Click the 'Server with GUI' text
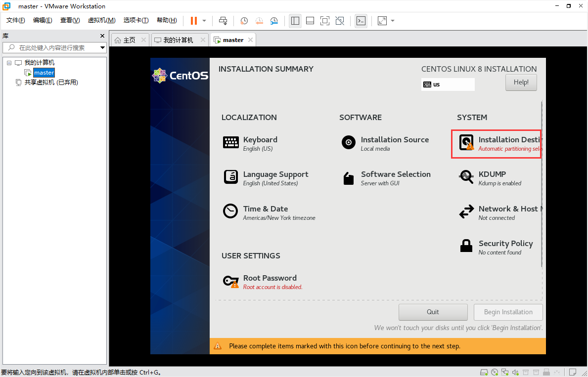The width and height of the screenshot is (588, 377). pyautogui.click(x=380, y=183)
